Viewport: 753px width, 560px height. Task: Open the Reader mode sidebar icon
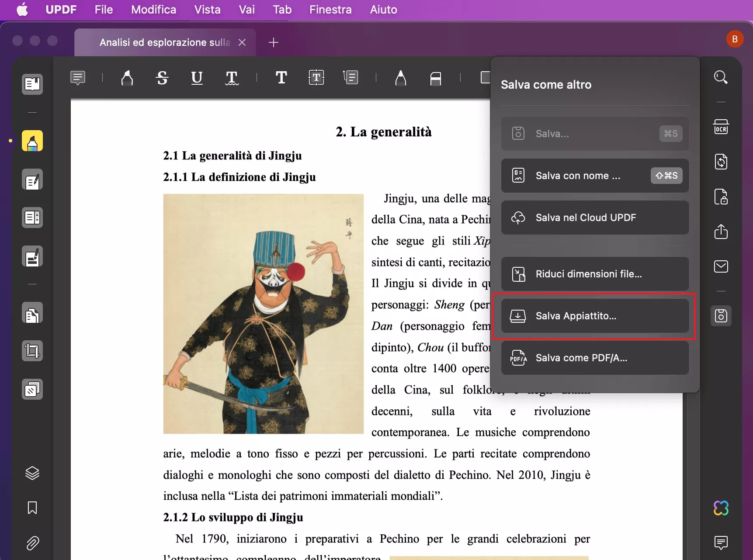(32, 84)
